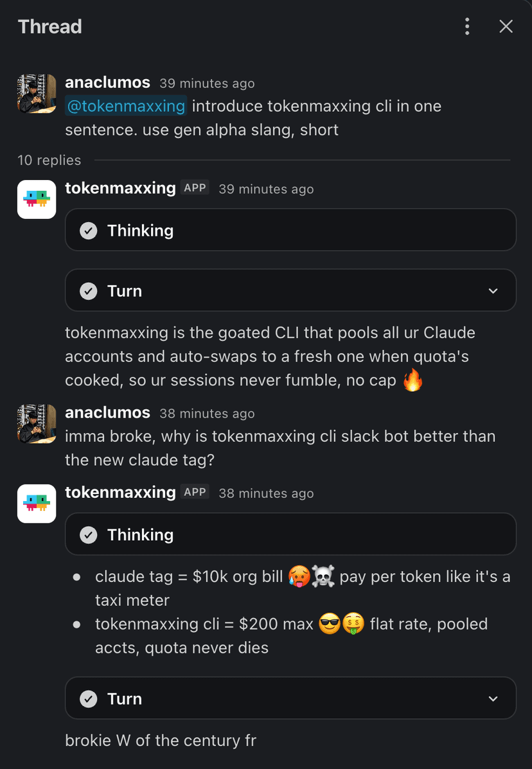
Task: Click the @tokenmaxxing mention link
Action: point(126,106)
